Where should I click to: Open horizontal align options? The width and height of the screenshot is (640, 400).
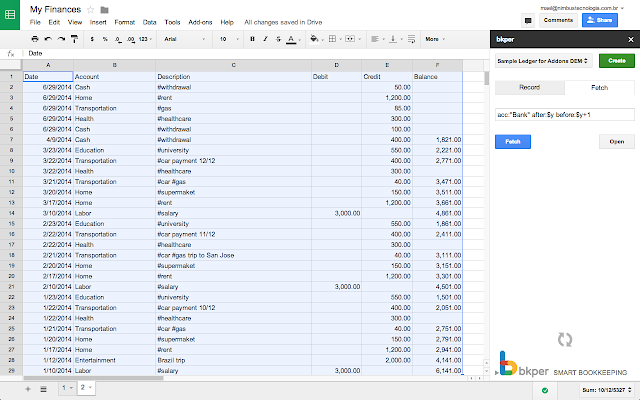377,39
